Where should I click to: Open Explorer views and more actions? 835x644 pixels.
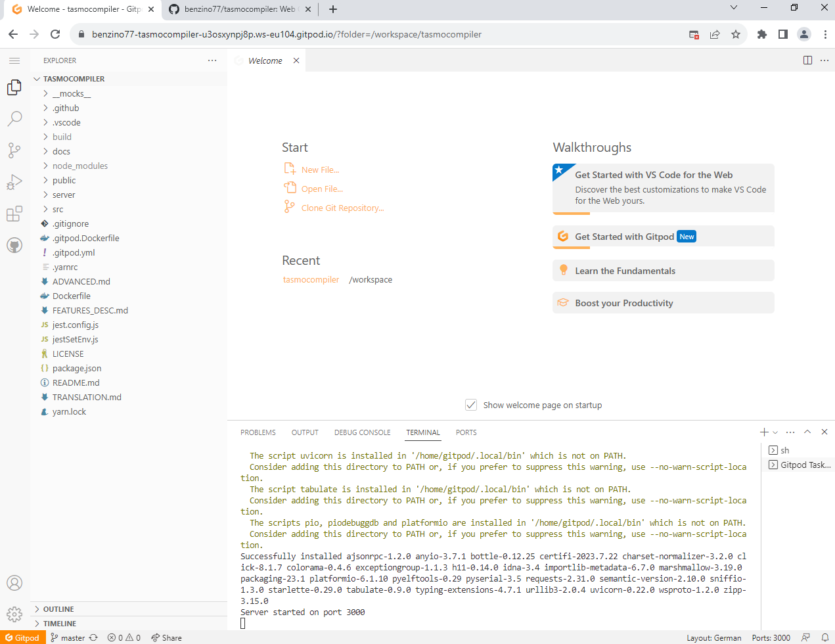pos(212,60)
